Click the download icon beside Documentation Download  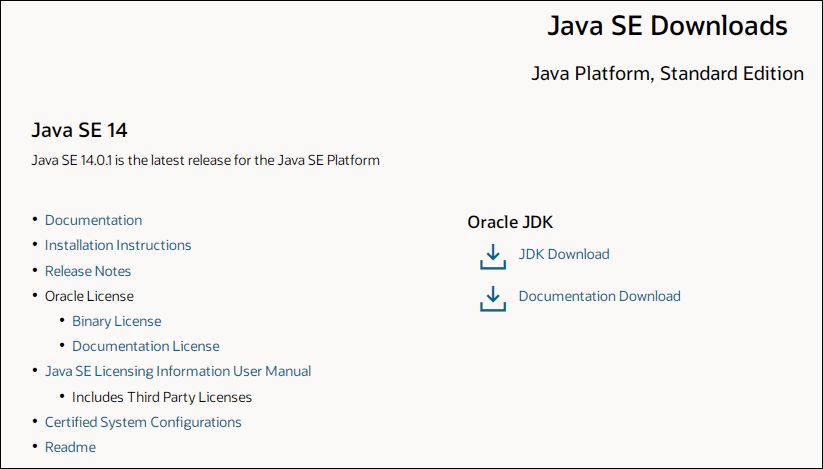492,298
